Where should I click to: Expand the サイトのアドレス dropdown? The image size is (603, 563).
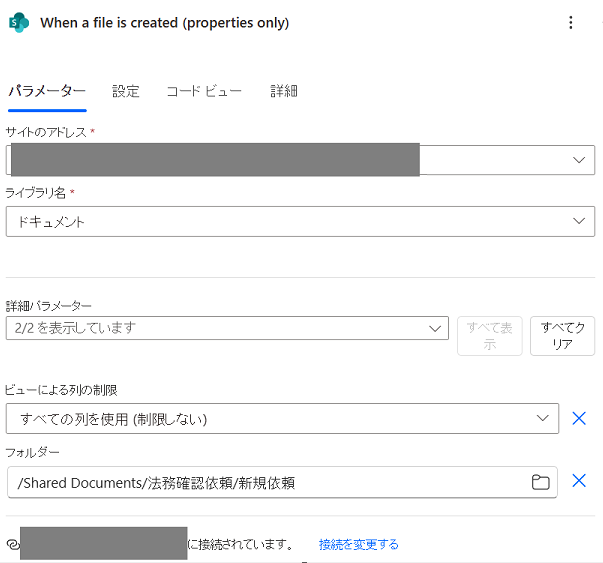pos(579,160)
